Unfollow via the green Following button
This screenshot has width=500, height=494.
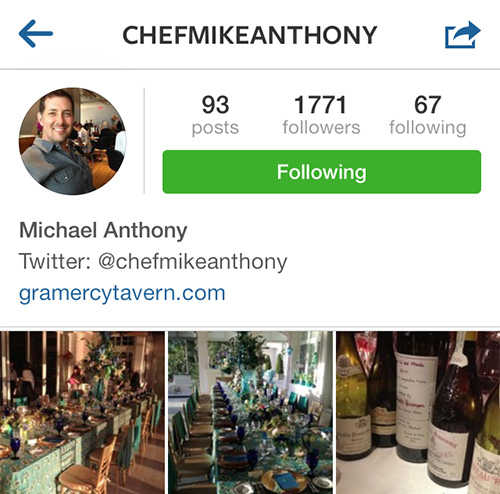322,172
